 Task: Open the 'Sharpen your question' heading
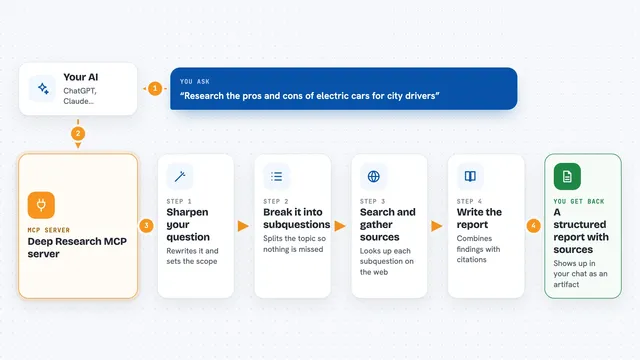pyautogui.click(x=188, y=224)
